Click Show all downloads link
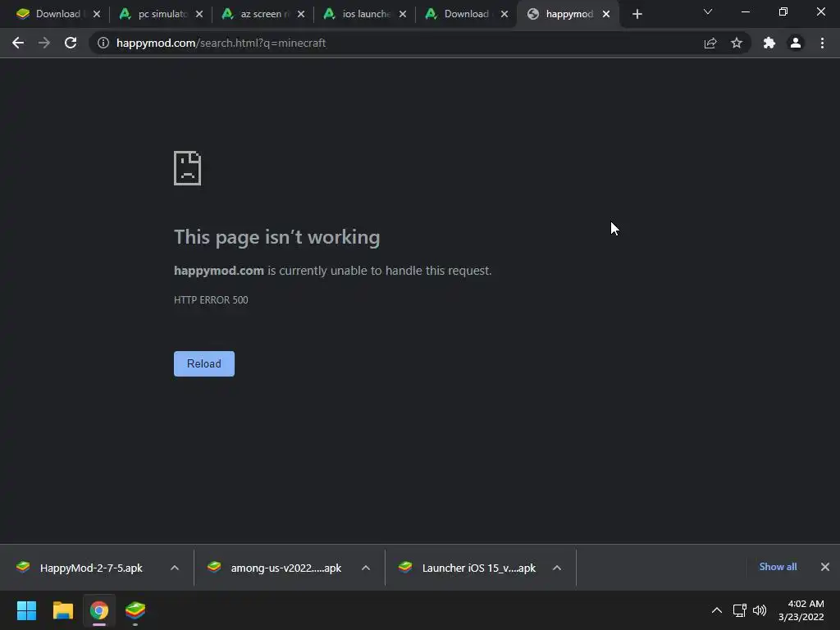 click(778, 567)
